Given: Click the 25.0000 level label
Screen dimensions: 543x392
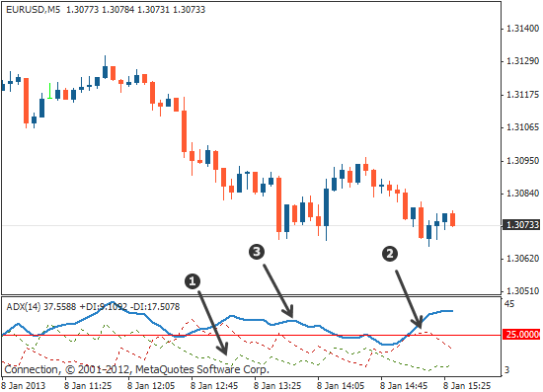Looking at the screenshot, I should (x=522, y=335).
